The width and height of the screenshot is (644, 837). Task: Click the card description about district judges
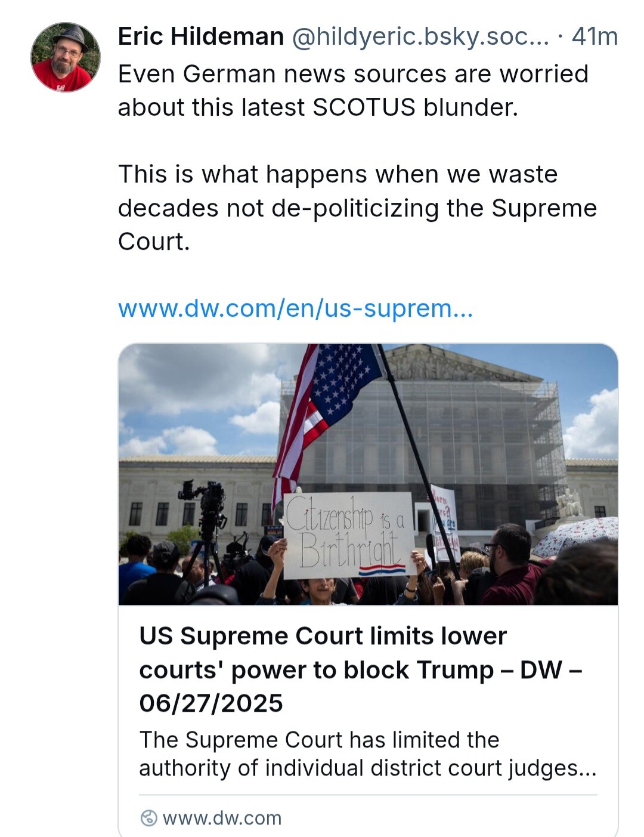pyautogui.click(x=368, y=753)
